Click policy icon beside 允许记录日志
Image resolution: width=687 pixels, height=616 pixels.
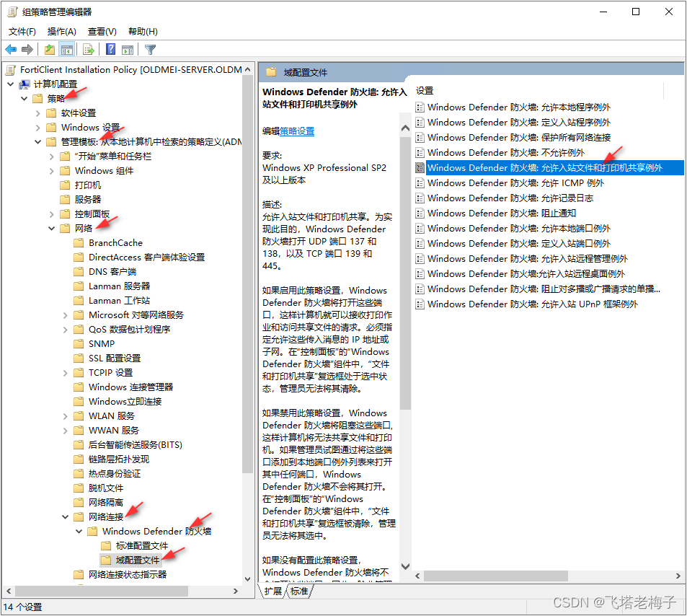click(x=420, y=198)
